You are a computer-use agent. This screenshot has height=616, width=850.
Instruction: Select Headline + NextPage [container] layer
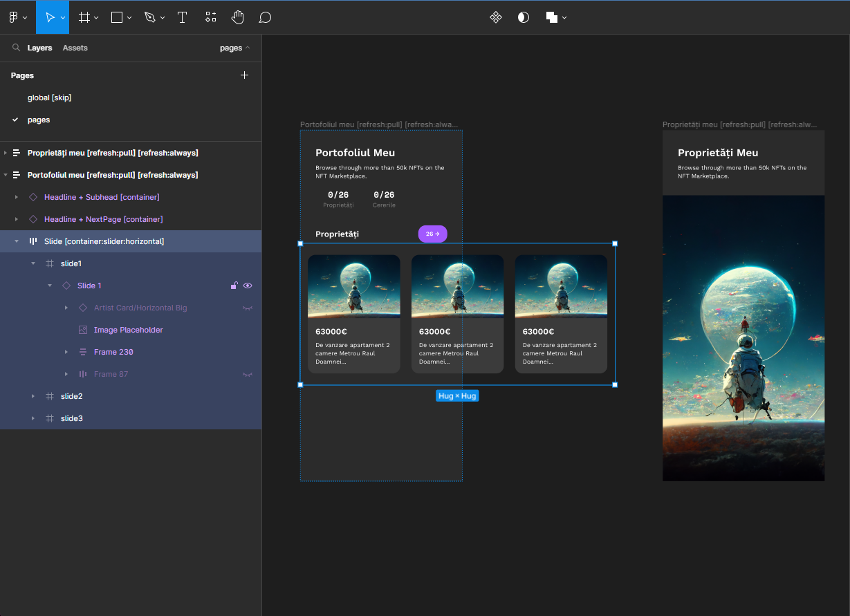tap(131, 219)
